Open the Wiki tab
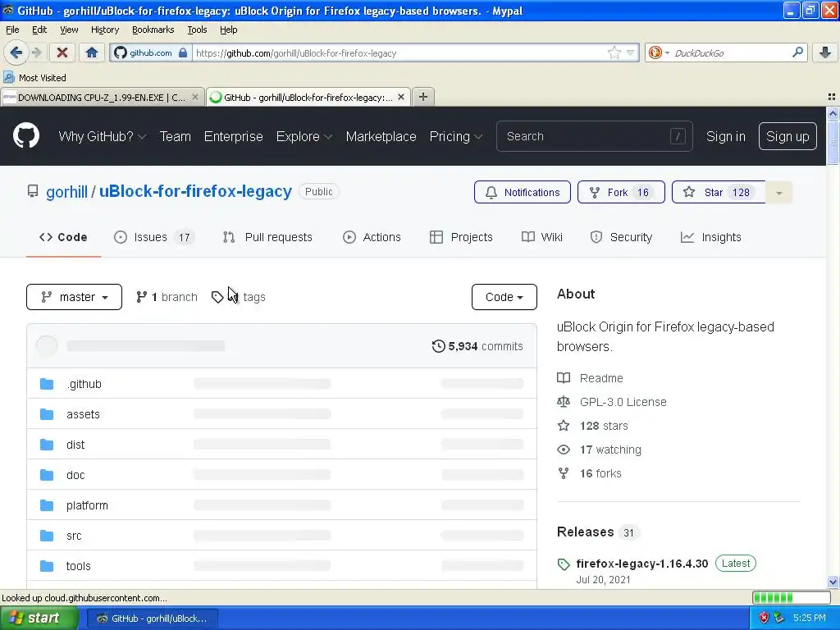 (x=542, y=237)
